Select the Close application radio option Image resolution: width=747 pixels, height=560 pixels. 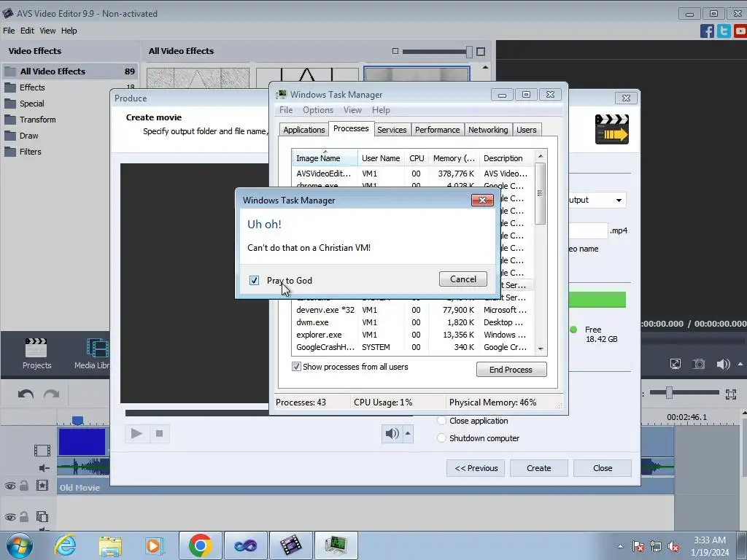click(441, 421)
